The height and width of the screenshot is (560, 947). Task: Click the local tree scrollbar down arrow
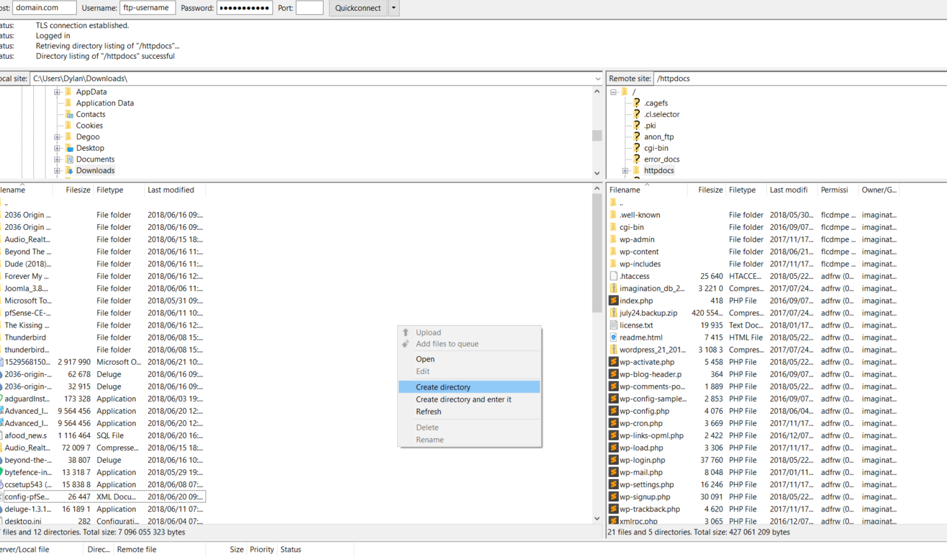(x=597, y=173)
